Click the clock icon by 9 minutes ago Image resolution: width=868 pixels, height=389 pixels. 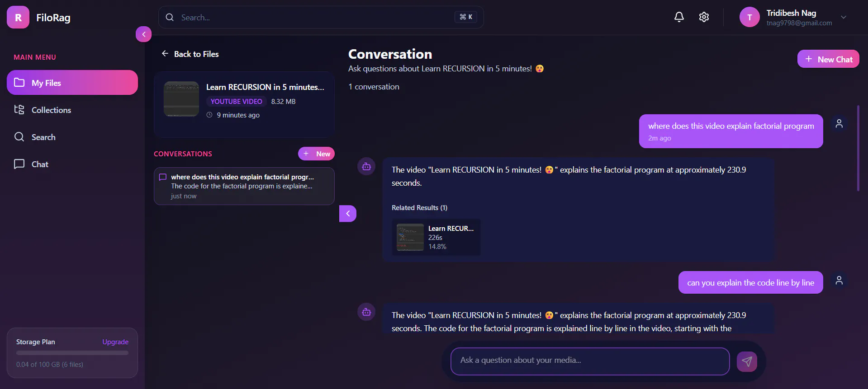(209, 115)
